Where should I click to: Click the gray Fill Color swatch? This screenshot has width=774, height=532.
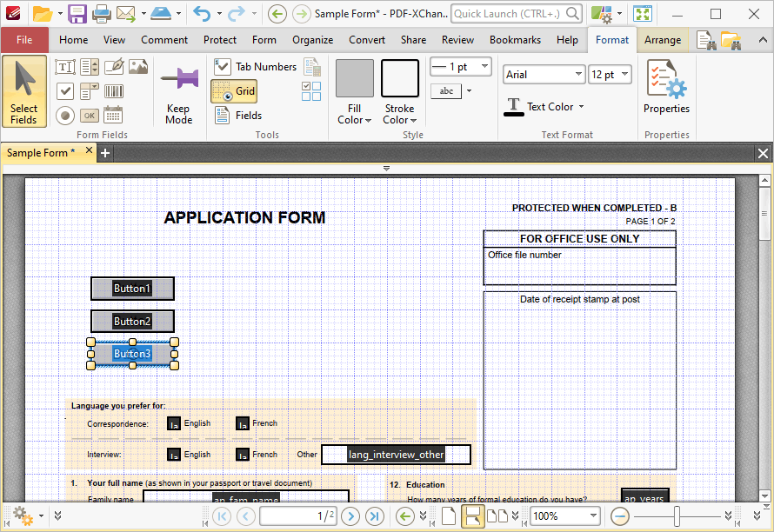pos(355,78)
